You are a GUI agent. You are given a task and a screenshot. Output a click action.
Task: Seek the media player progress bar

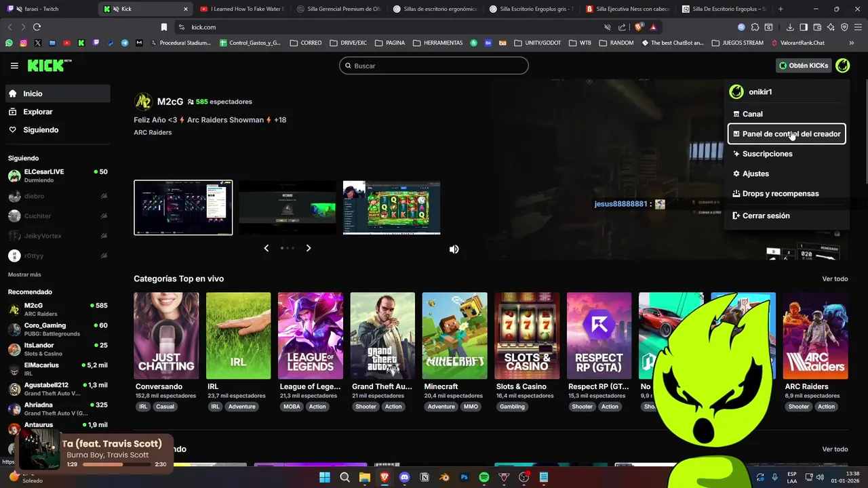coord(117,464)
